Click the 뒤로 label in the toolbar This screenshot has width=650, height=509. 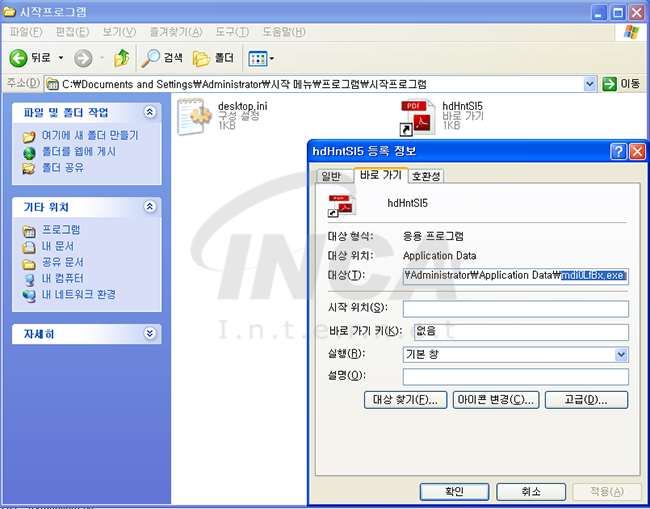point(41,58)
